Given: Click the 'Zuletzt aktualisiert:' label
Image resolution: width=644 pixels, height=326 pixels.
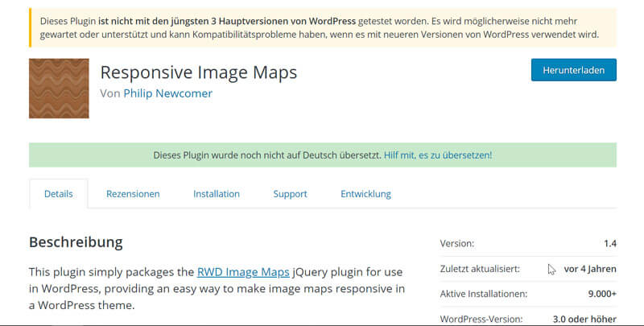Looking at the screenshot, I should [480, 269].
